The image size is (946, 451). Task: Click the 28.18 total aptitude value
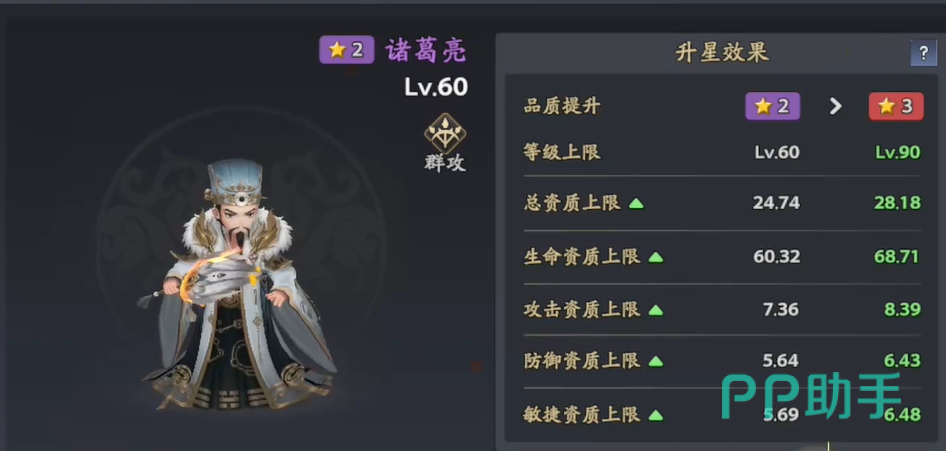click(898, 203)
